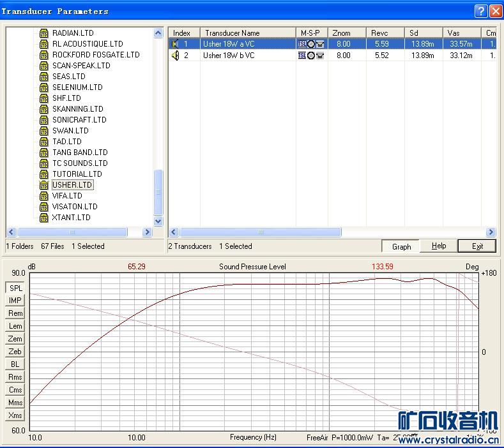The width and height of the screenshot is (504, 448).
Task: Select the VISATON.LTD file name
Action: click(75, 207)
